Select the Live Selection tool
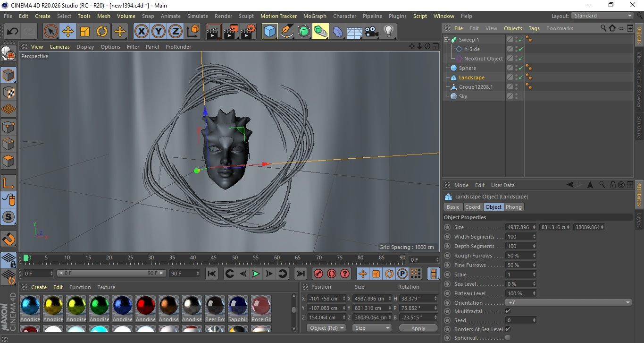The image size is (644, 343). pyautogui.click(x=51, y=32)
